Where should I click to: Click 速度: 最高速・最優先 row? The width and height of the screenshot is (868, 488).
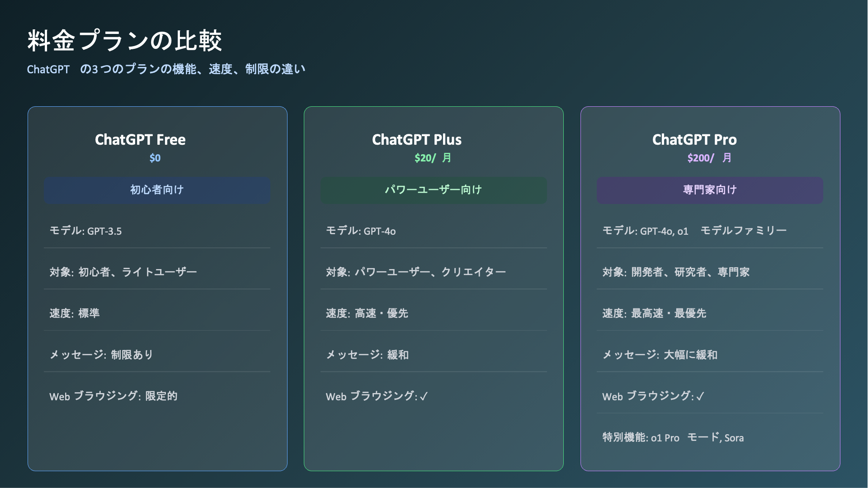[710, 313]
